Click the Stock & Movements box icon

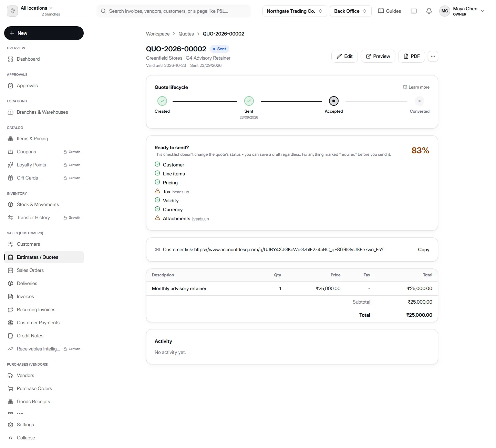pos(11,204)
